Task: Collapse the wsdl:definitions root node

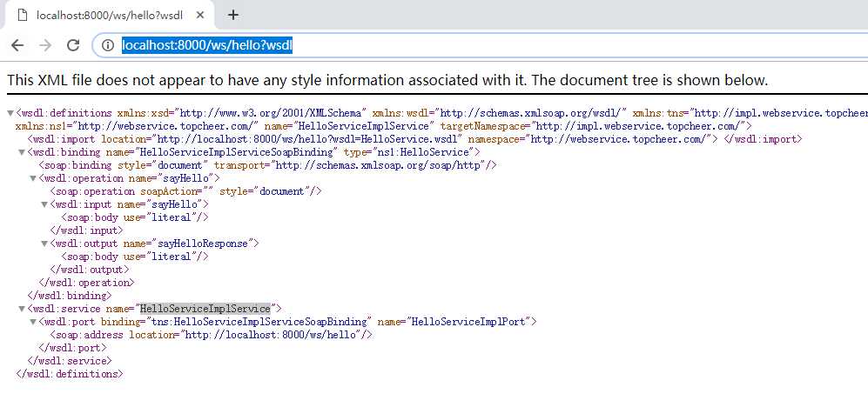Action: 10,113
